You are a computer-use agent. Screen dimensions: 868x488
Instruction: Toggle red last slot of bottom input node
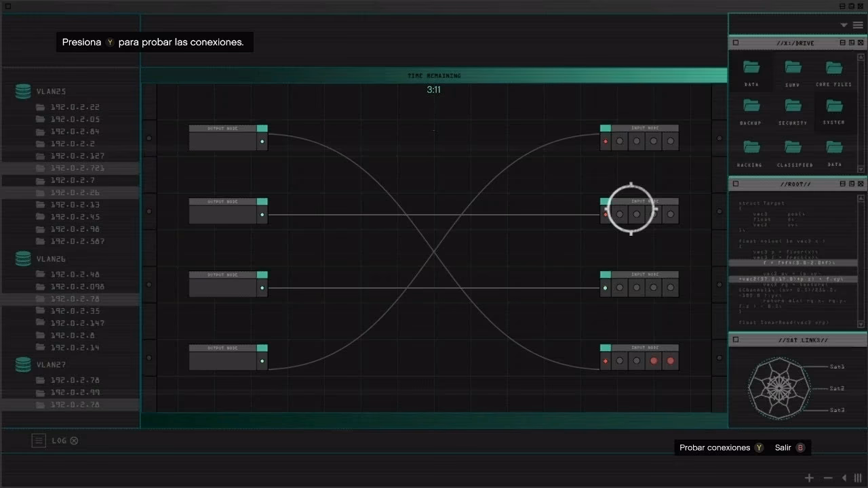(671, 361)
